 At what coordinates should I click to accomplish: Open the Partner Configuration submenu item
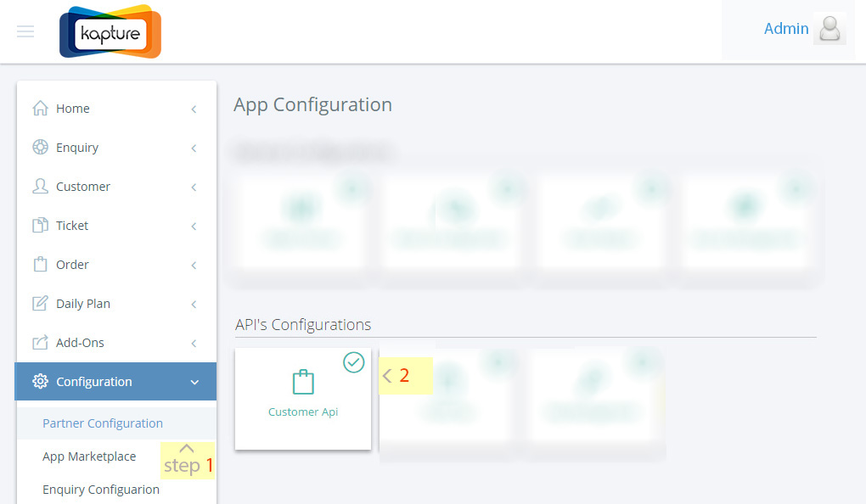point(103,423)
